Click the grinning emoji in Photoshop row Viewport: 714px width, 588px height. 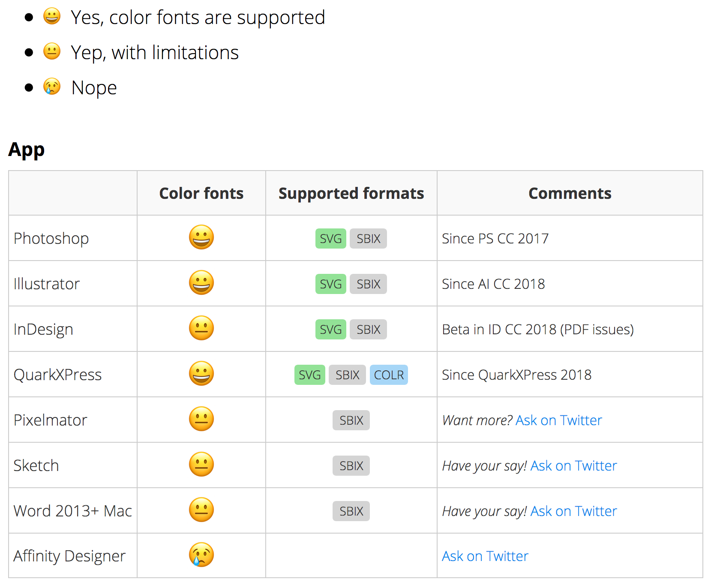tap(201, 237)
